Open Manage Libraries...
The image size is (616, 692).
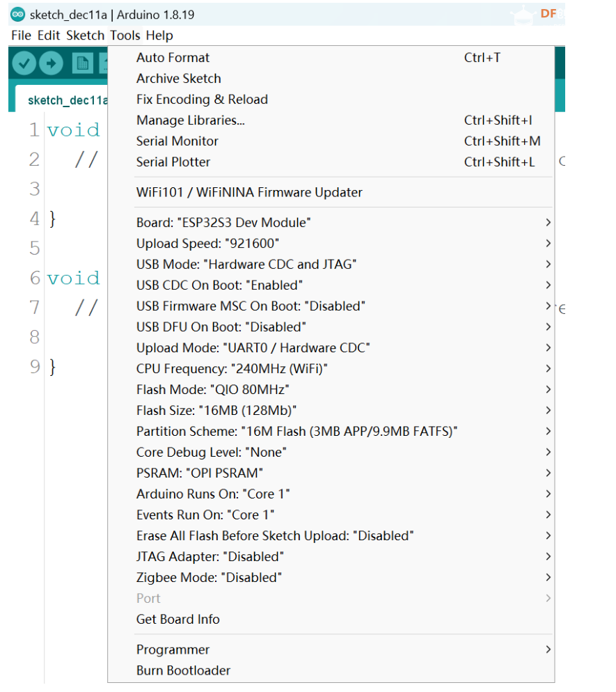[x=331, y=120]
